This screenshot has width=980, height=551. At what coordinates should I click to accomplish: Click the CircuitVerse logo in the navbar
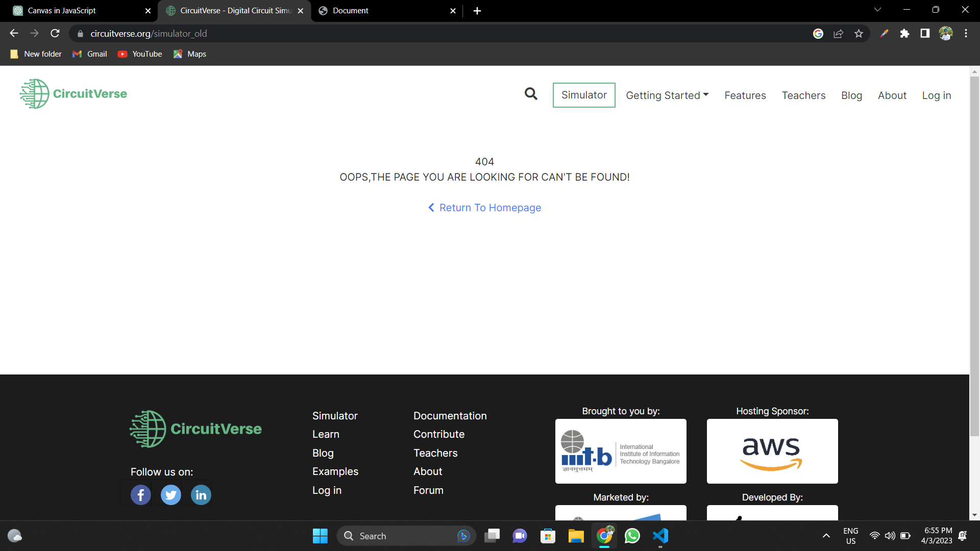point(73,94)
